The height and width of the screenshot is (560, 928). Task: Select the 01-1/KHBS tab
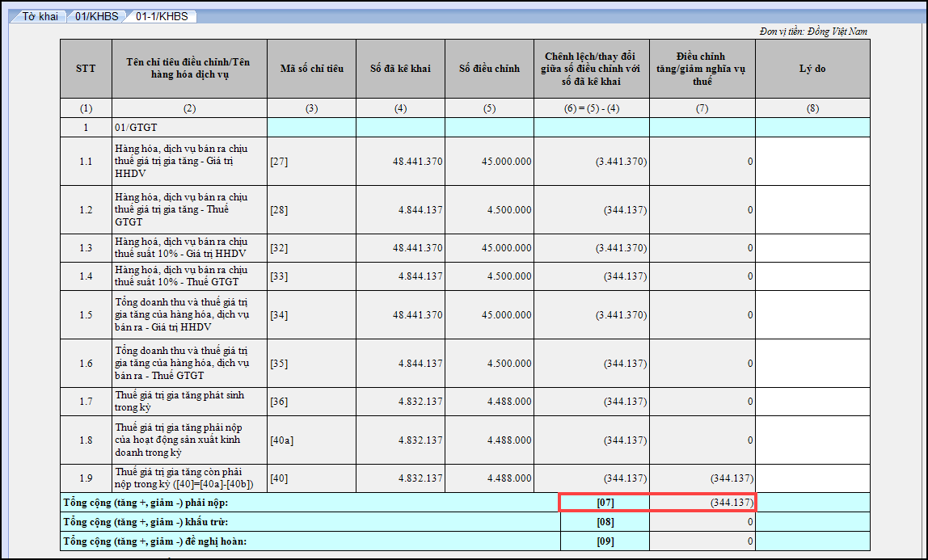click(161, 16)
